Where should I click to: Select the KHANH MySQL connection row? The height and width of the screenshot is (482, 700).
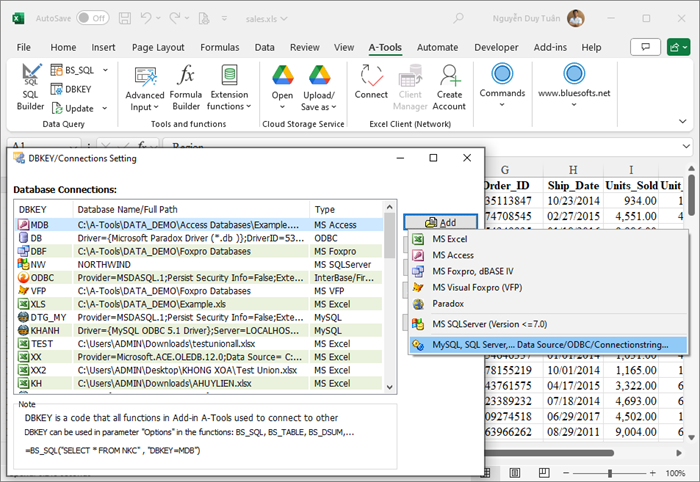coord(200,330)
